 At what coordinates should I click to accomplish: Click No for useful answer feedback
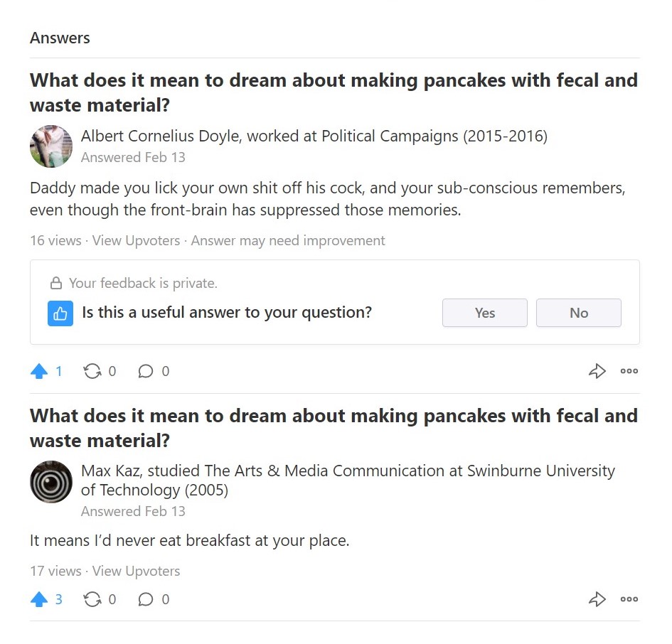(x=579, y=313)
